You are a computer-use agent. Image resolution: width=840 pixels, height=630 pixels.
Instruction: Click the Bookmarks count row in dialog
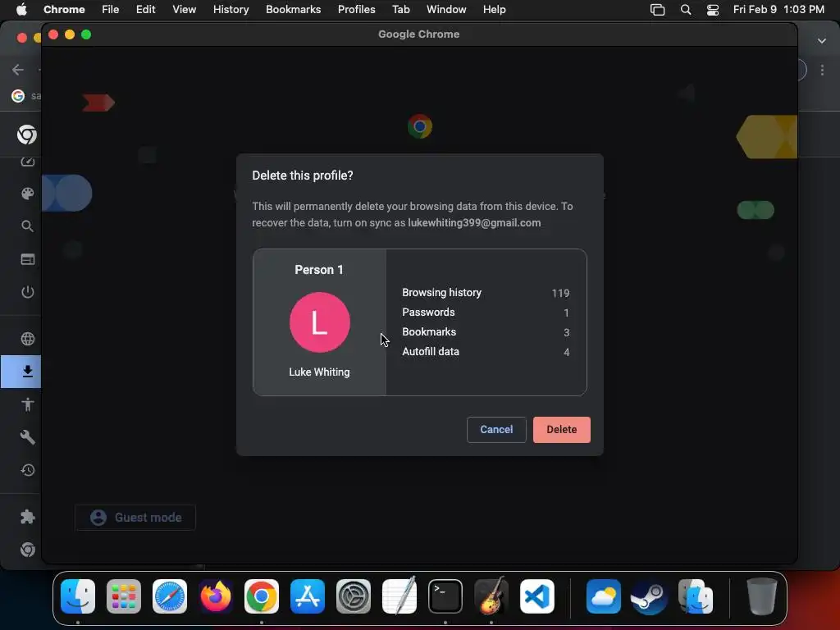[x=486, y=332]
